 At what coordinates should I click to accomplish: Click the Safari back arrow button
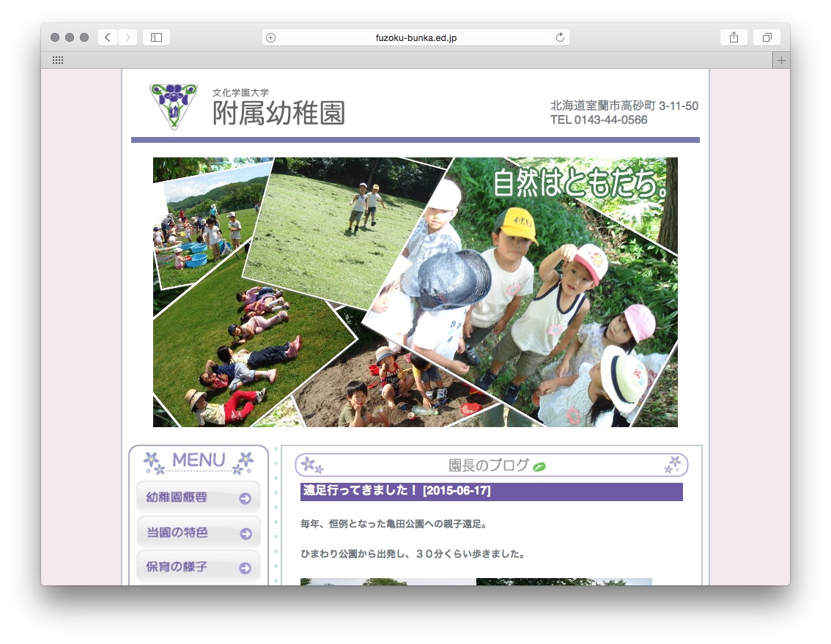pyautogui.click(x=108, y=37)
